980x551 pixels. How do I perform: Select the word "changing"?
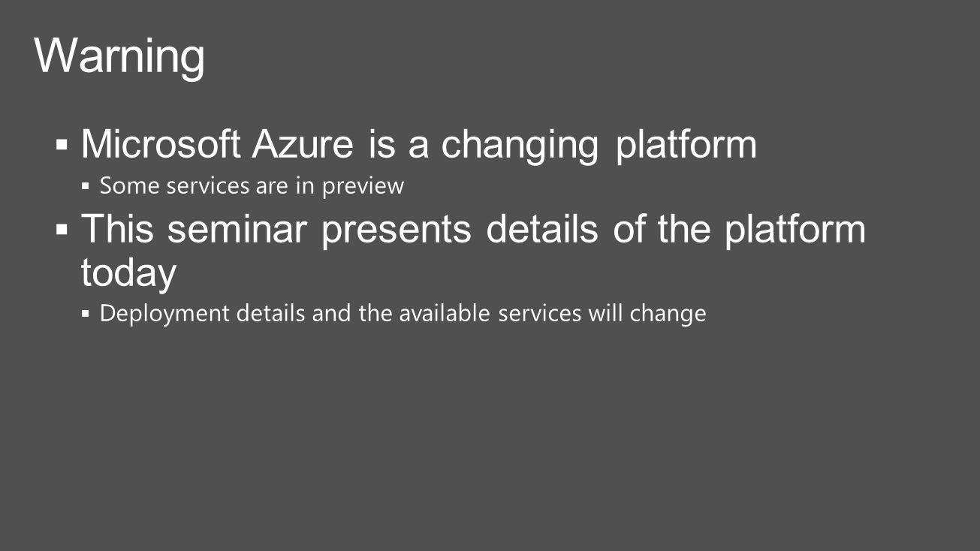[x=520, y=146]
